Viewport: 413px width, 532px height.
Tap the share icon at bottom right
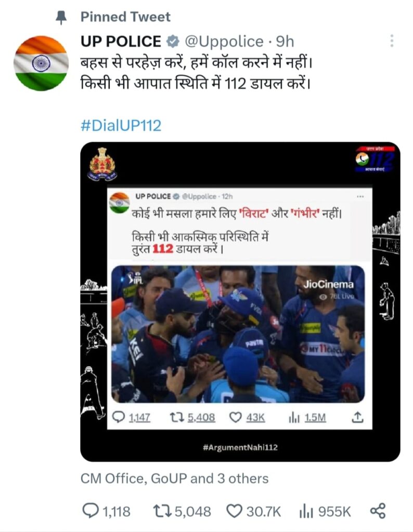point(378,511)
